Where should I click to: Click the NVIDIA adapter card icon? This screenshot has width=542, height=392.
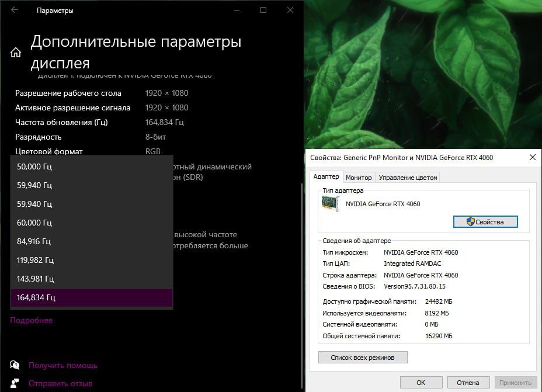pos(331,204)
